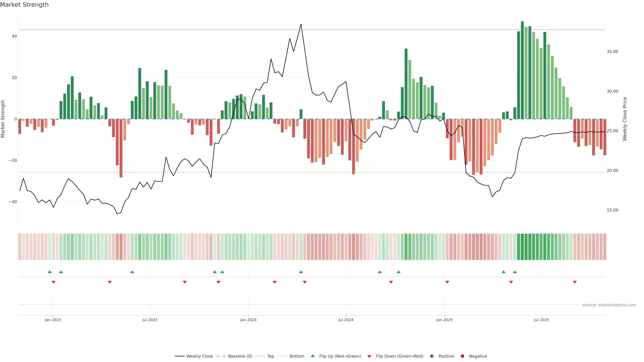Click the Jan 2024 x-axis label
The width and height of the screenshot is (644, 362).
[x=248, y=320]
